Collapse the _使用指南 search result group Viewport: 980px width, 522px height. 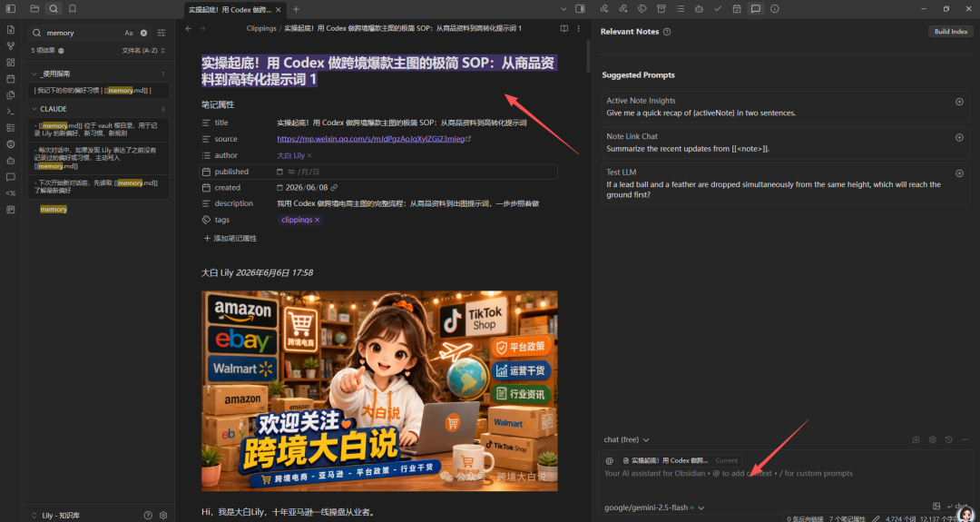[x=34, y=74]
